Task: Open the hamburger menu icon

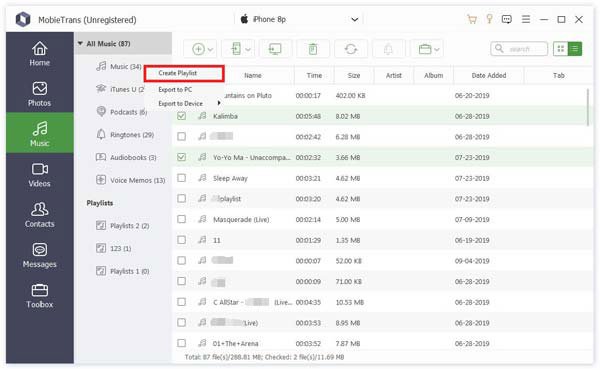Action: [x=526, y=19]
